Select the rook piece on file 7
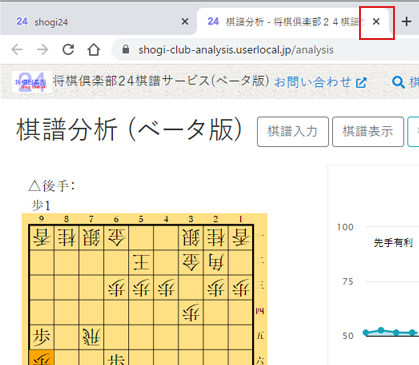 [91, 337]
